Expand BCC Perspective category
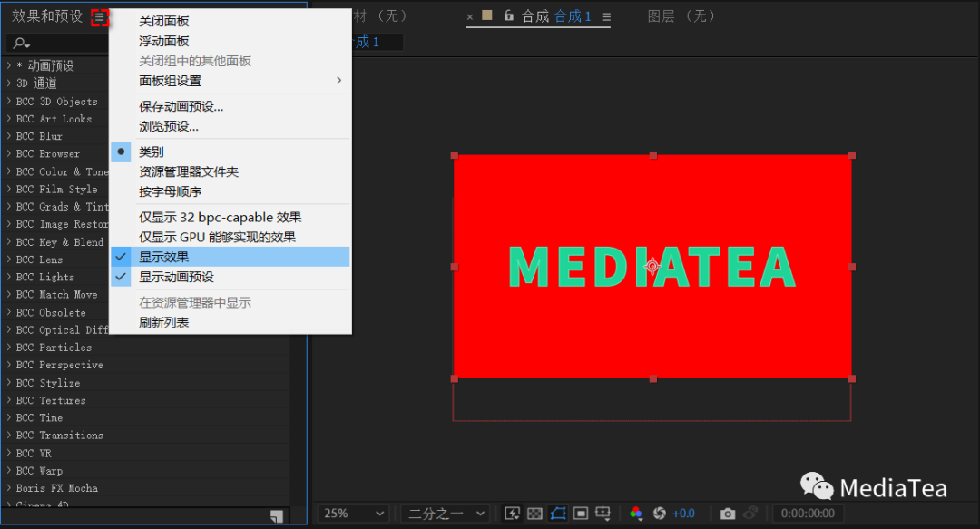This screenshot has height=529, width=980. pos(9,365)
